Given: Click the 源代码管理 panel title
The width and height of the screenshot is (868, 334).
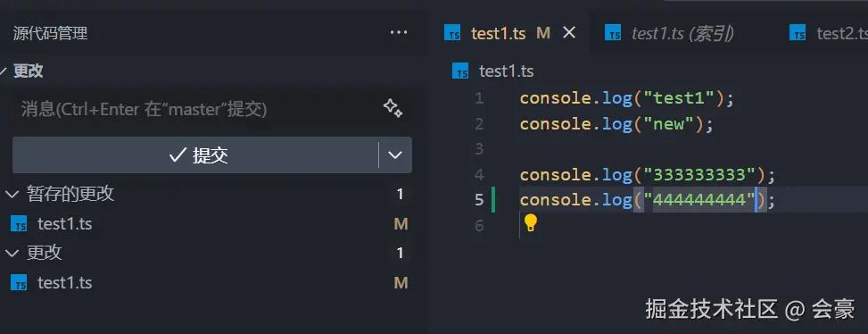Looking at the screenshot, I should 50,33.
